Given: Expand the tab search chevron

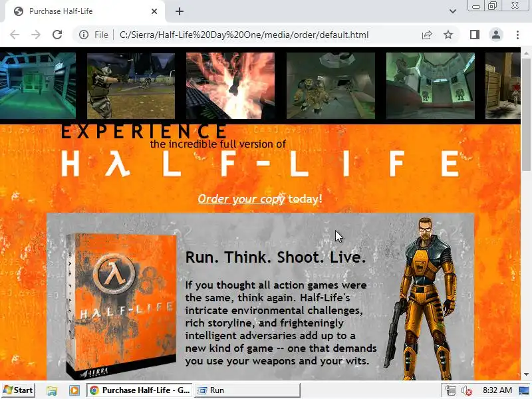Looking at the screenshot, I should coord(453,11).
